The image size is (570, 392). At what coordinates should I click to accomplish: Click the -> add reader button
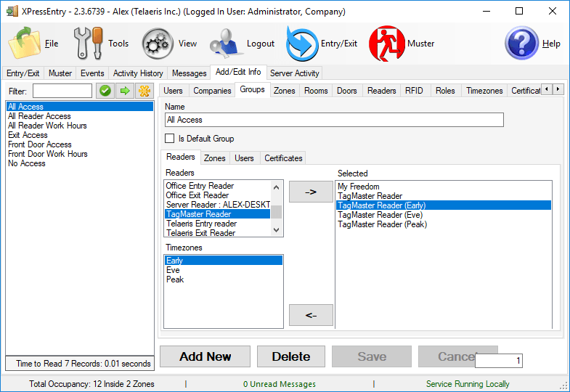coord(311,192)
